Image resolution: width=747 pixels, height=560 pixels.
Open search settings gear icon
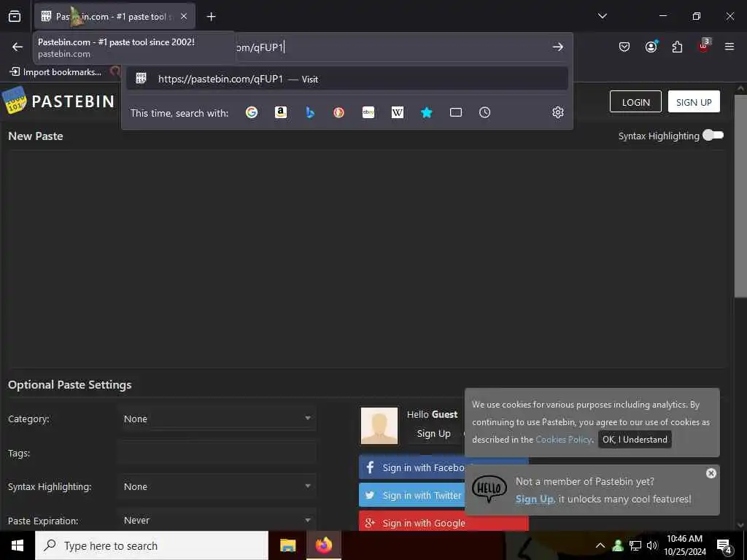pos(558,112)
